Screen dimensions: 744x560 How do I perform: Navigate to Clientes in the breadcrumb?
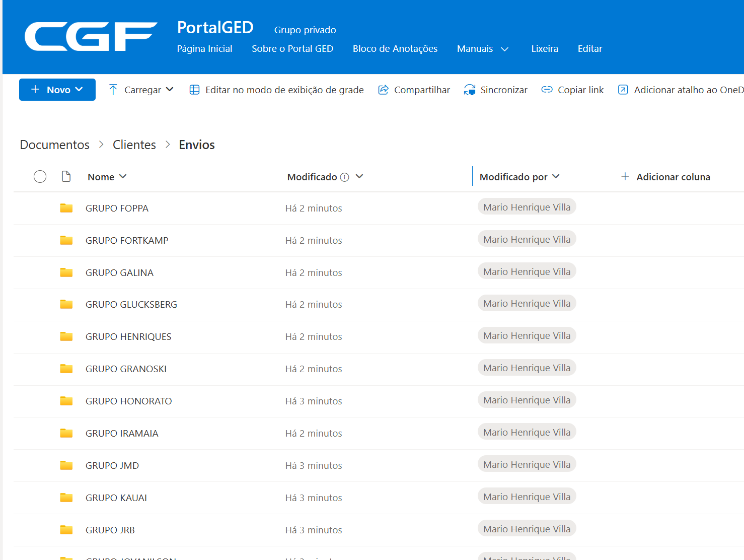(134, 145)
